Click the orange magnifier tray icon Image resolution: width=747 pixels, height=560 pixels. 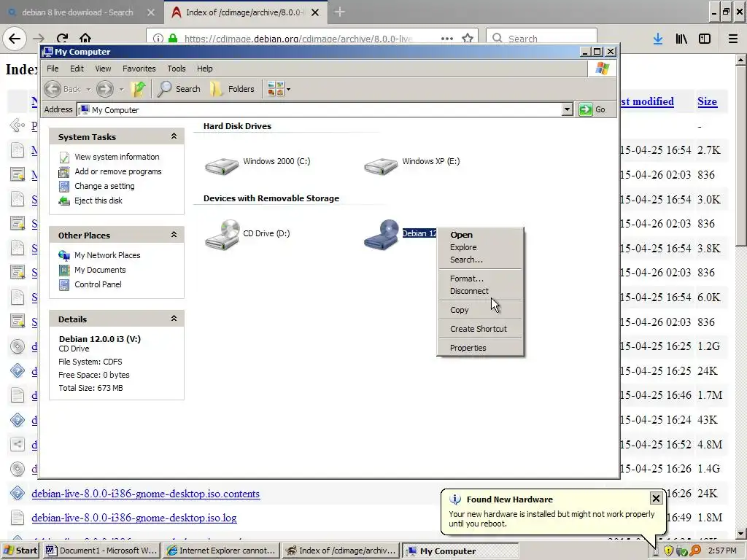pyautogui.click(x=695, y=551)
